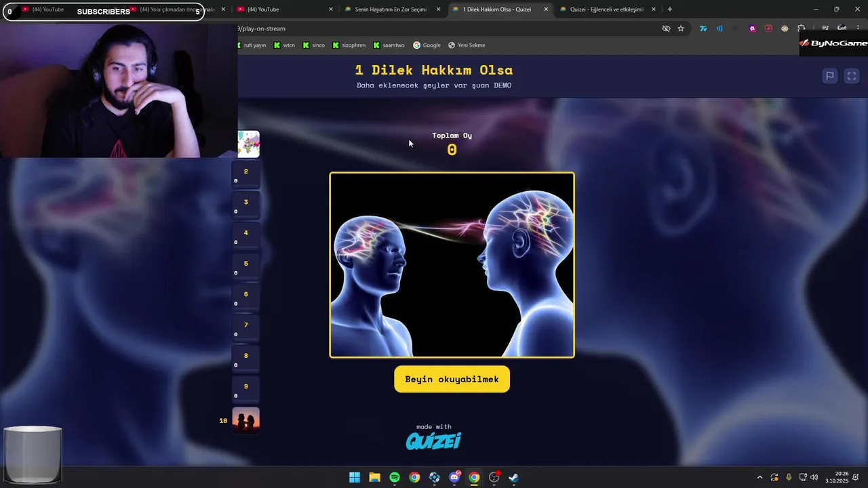Open Steam from the taskbar
This screenshot has width=868, height=488.
(x=514, y=477)
